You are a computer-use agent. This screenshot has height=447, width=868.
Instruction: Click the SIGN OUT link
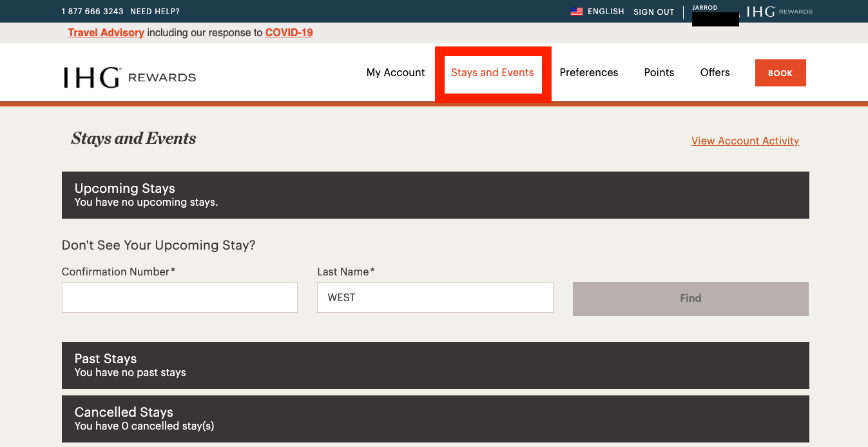tap(653, 12)
